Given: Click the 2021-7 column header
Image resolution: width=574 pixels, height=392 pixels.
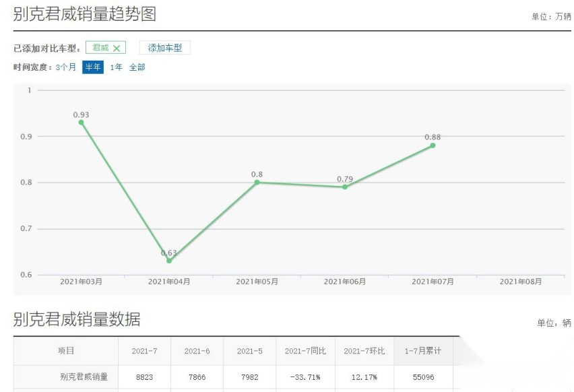Looking at the screenshot, I should pos(145,351).
